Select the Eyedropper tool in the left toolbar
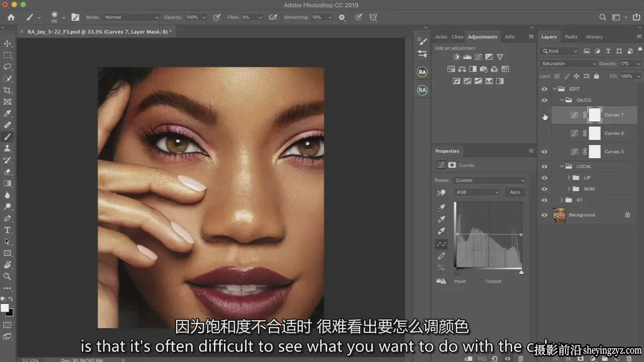Screen dimensions: 644x362 [8, 113]
